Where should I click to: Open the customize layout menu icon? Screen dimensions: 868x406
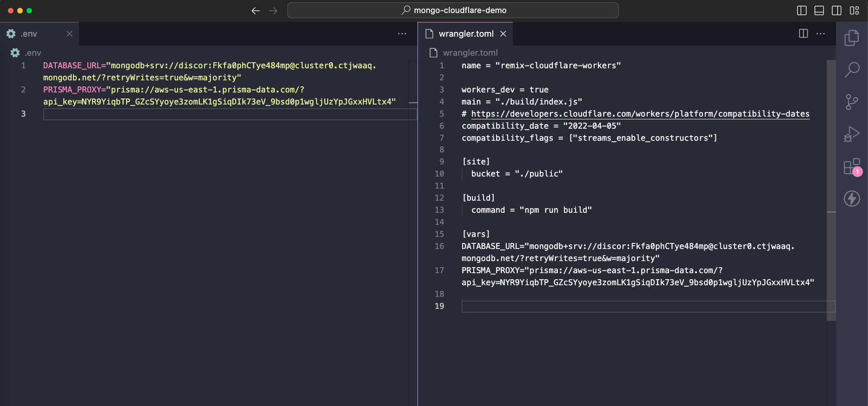point(854,10)
